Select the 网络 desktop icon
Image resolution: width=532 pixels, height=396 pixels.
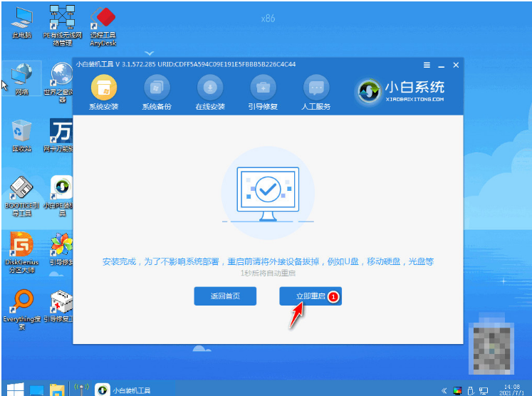pos(21,79)
